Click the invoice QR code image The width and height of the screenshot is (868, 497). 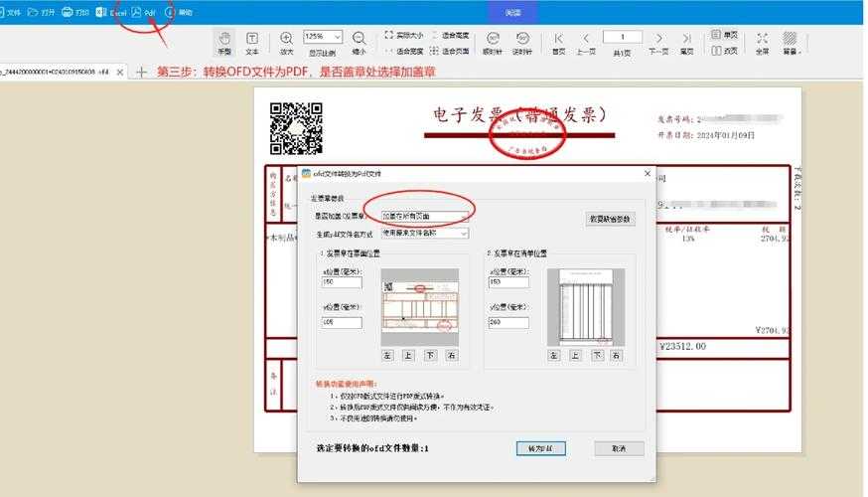point(296,128)
